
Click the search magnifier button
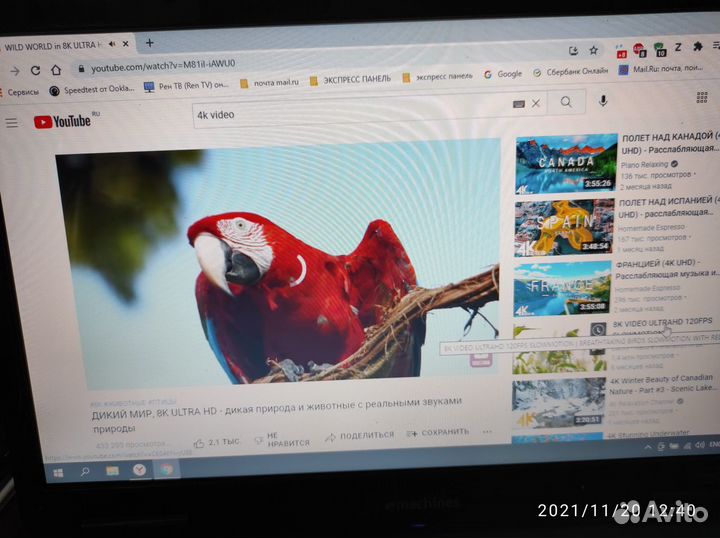[x=567, y=102]
